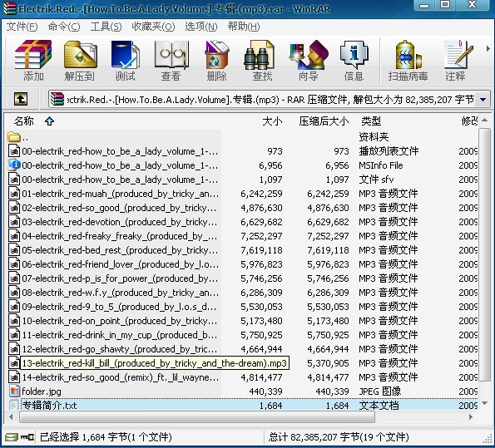Click the toolbar overflow arrow at right
The width and height of the screenshot is (495, 448).
pos(488,48)
